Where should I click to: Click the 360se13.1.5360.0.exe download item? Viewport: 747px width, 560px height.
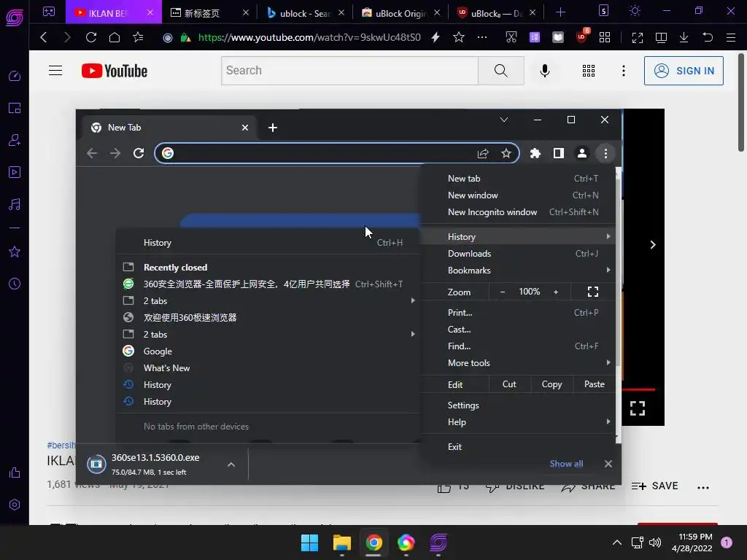tap(155, 464)
